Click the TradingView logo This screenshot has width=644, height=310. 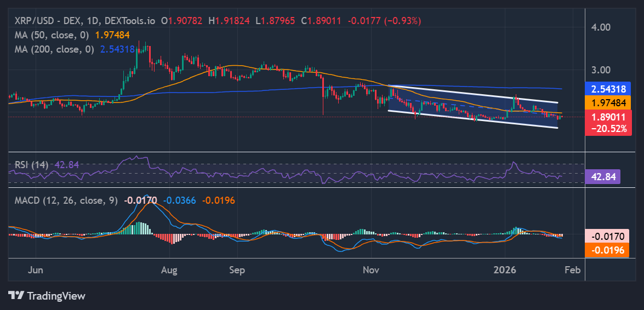click(47, 296)
